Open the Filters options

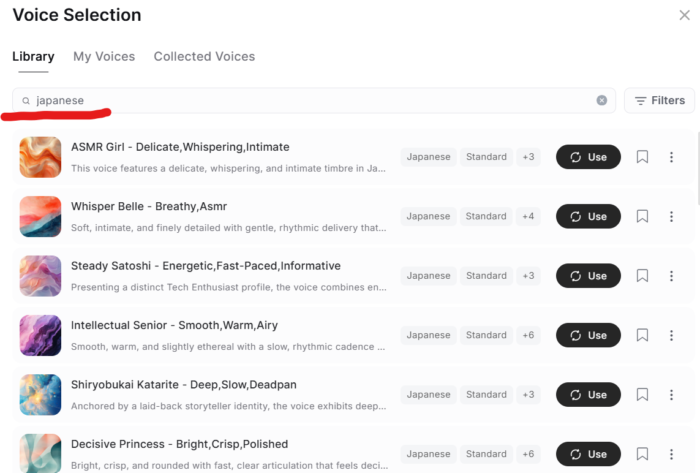659,100
